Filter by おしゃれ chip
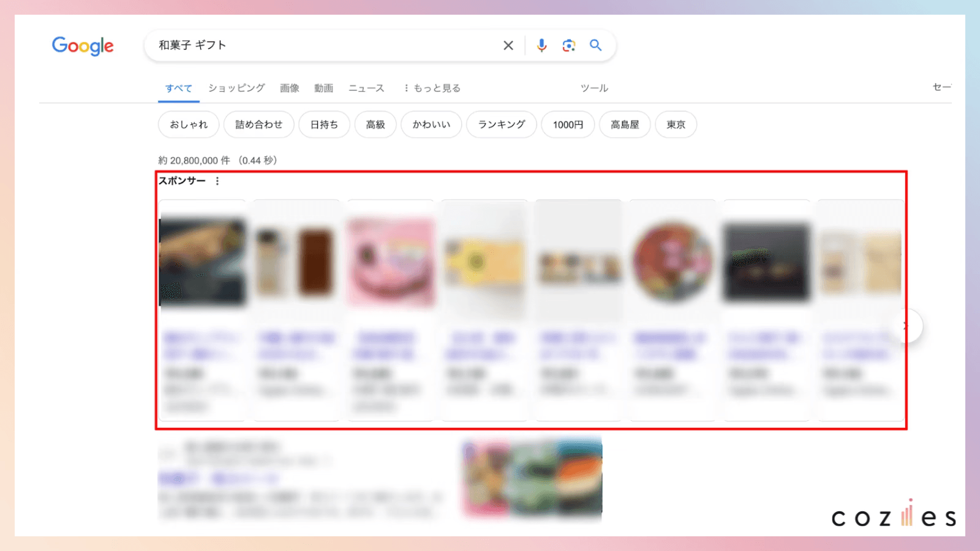980x551 pixels. click(189, 124)
